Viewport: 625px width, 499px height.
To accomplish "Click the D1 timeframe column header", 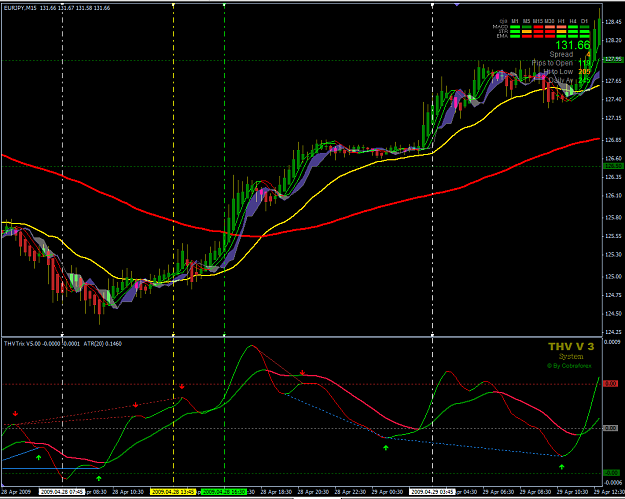I will point(584,21).
